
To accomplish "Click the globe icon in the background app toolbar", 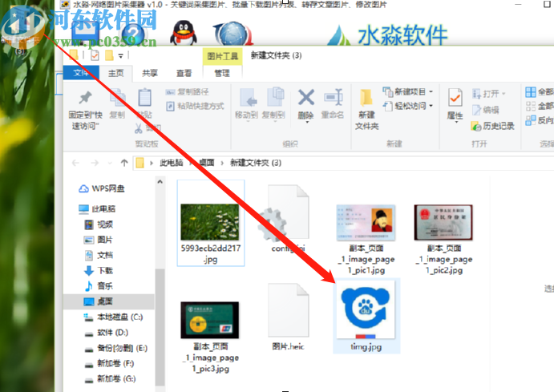I will point(233,34).
